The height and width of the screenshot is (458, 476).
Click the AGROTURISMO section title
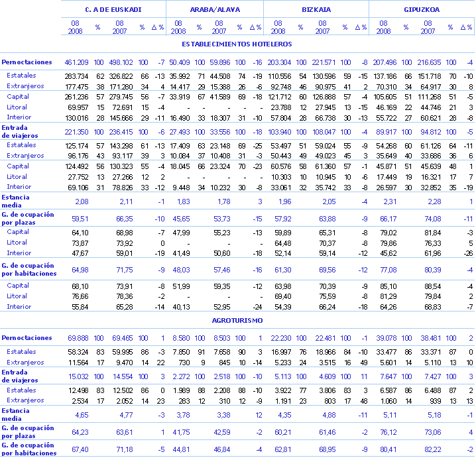click(237, 320)
